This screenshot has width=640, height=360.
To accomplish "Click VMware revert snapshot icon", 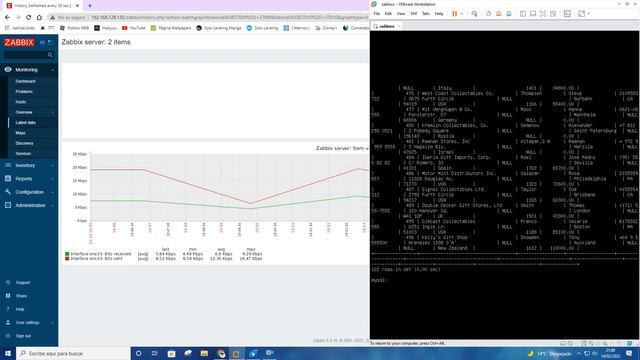I will (498, 13).
